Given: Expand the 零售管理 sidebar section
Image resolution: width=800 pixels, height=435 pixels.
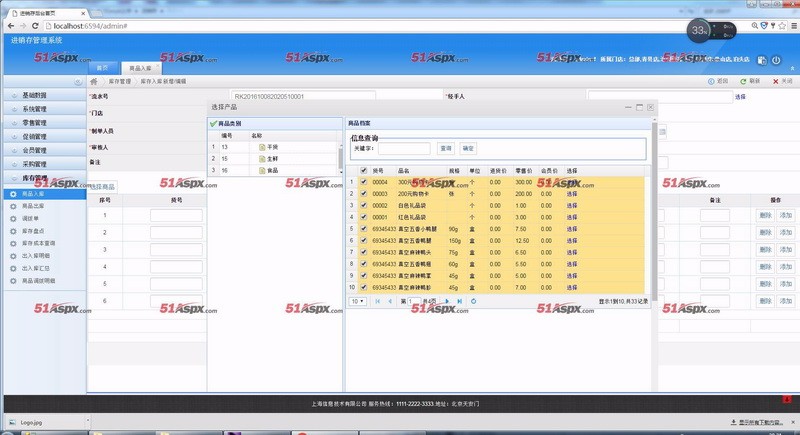Looking at the screenshot, I should click(x=44, y=122).
